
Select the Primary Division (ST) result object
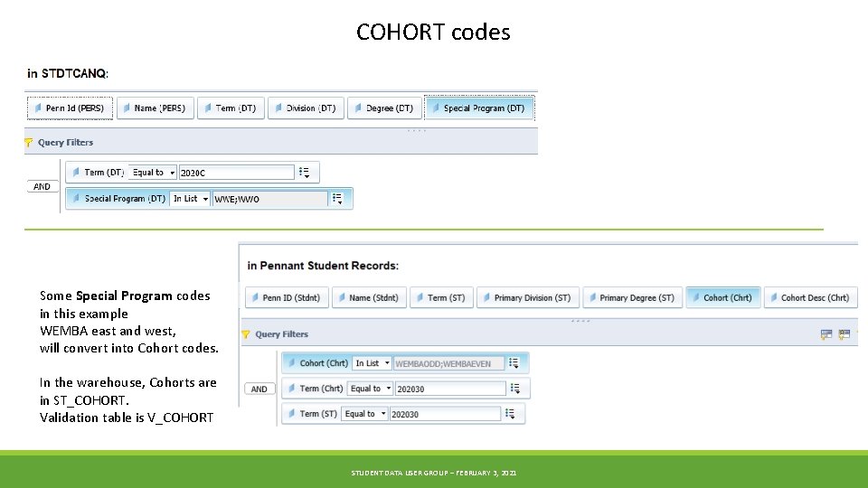(527, 297)
